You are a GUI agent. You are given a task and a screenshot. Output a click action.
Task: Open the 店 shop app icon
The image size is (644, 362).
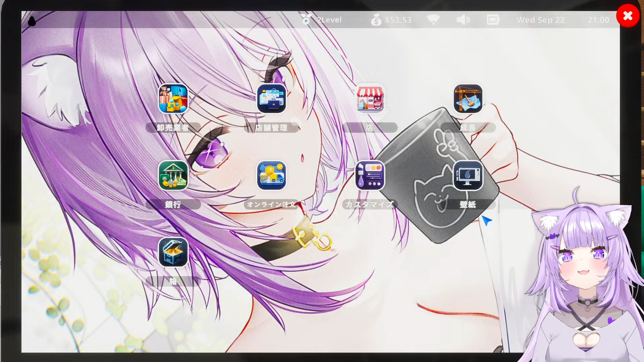pos(370,99)
